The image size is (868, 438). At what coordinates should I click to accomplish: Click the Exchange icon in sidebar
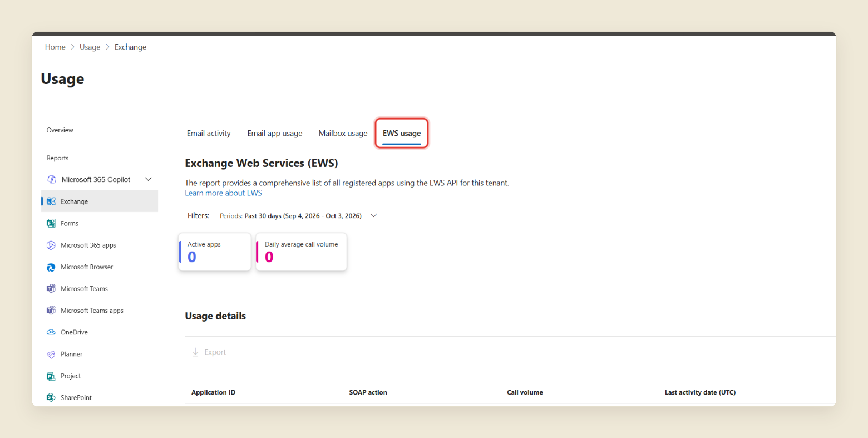pyautogui.click(x=51, y=201)
